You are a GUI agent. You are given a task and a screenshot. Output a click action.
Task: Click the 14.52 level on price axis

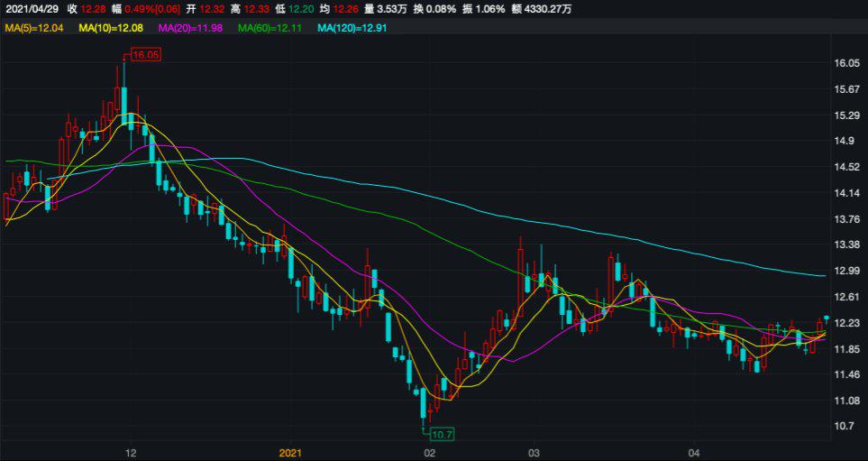coord(845,167)
